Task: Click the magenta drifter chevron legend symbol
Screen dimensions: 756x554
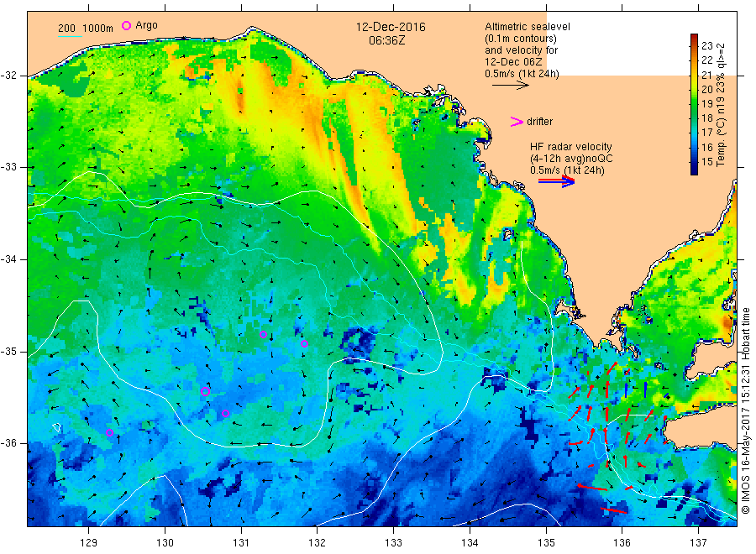Action: tap(517, 122)
